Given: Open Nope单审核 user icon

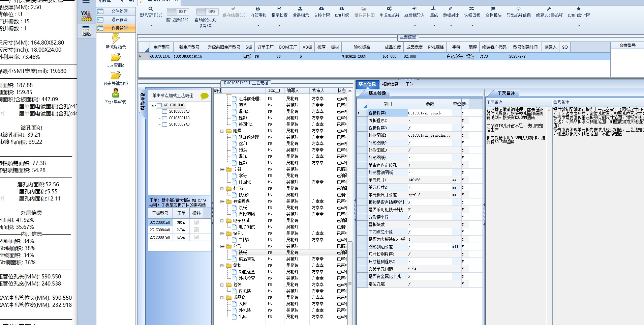Looking at the screenshot, I should coord(116,93).
